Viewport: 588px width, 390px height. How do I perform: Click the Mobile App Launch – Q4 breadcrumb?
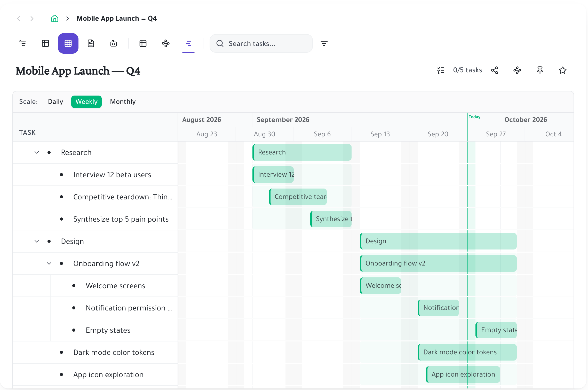[x=117, y=19]
